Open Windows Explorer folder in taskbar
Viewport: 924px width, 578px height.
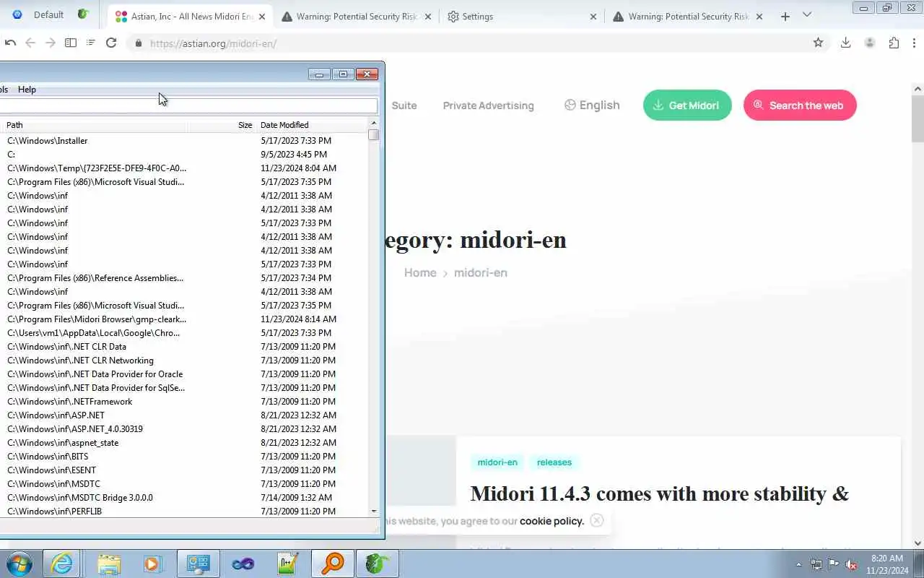click(x=108, y=564)
